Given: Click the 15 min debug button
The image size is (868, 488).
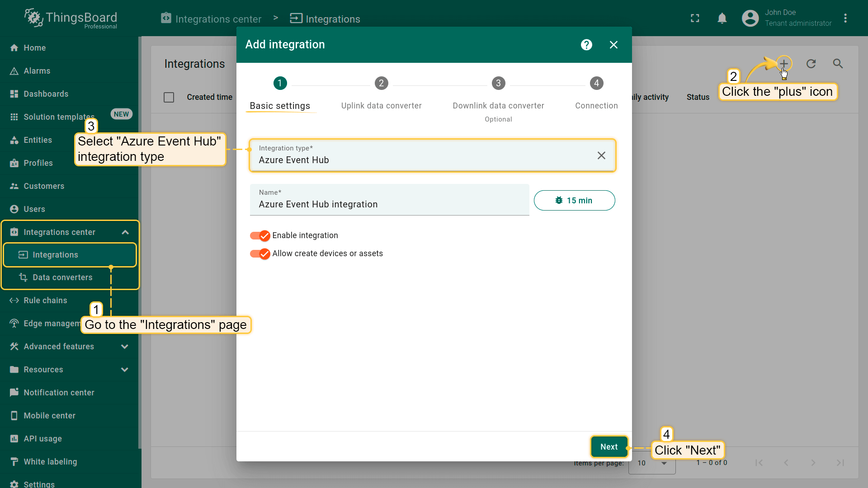Looking at the screenshot, I should [x=574, y=201].
